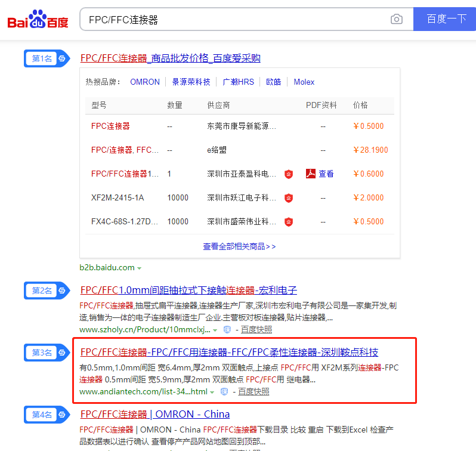The height and width of the screenshot is (451, 476).
Task: Click the Baidu logo
Action: tap(38, 19)
